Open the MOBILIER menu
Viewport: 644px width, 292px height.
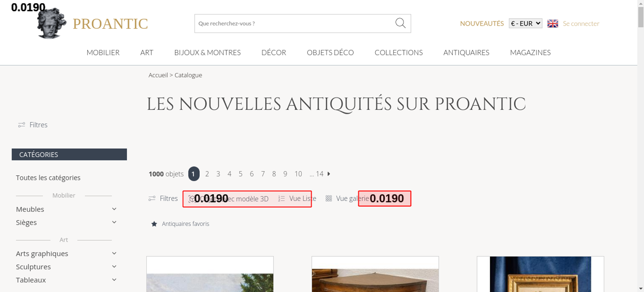(x=103, y=52)
